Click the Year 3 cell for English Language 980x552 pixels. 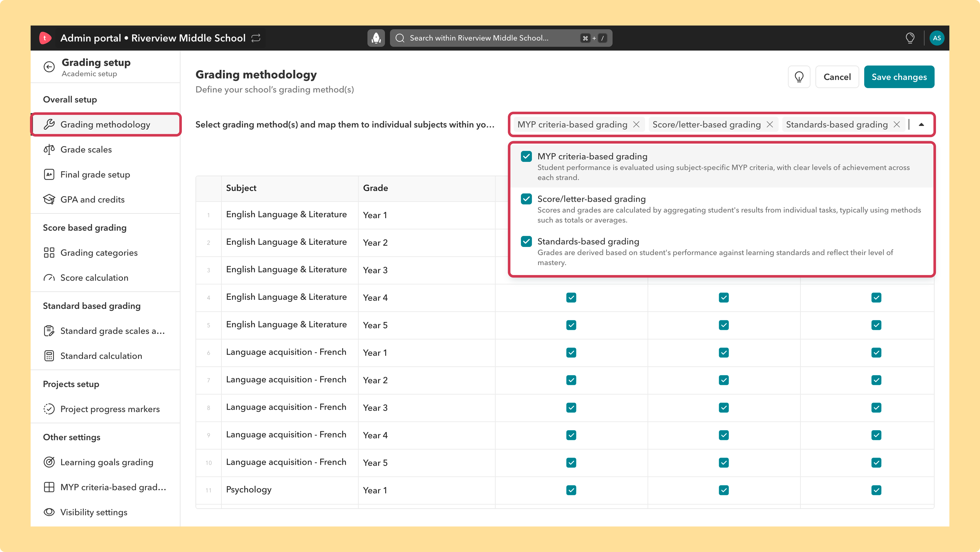(x=427, y=270)
